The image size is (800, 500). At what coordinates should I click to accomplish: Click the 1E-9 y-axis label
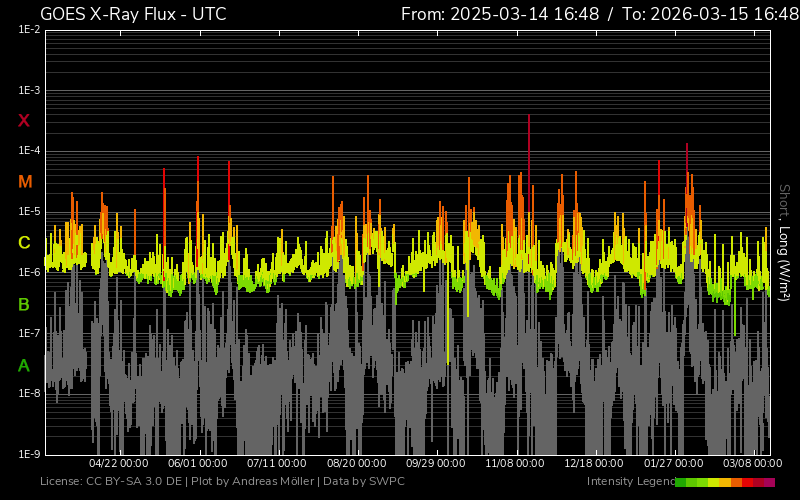click(29, 455)
